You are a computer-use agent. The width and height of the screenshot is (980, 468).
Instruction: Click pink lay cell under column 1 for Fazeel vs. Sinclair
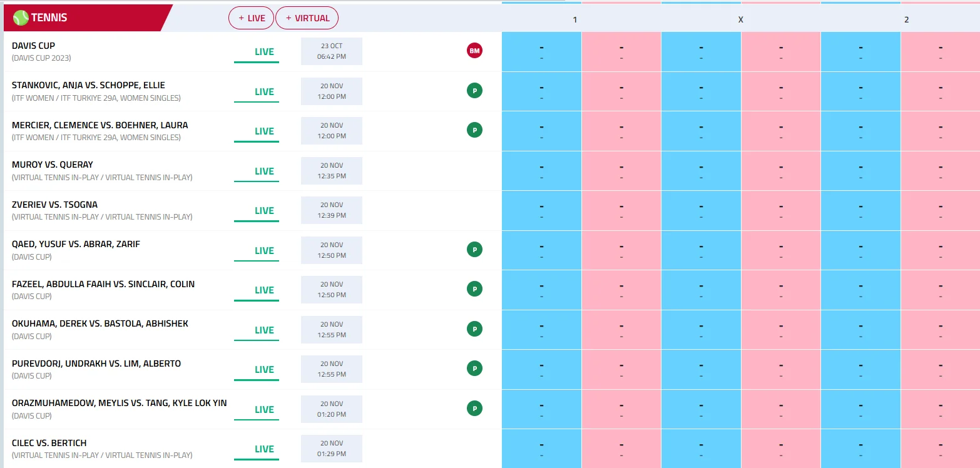(x=621, y=290)
